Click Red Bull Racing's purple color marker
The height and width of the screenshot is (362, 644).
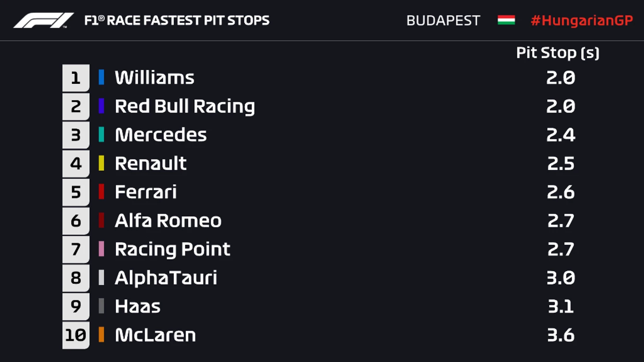(x=101, y=106)
